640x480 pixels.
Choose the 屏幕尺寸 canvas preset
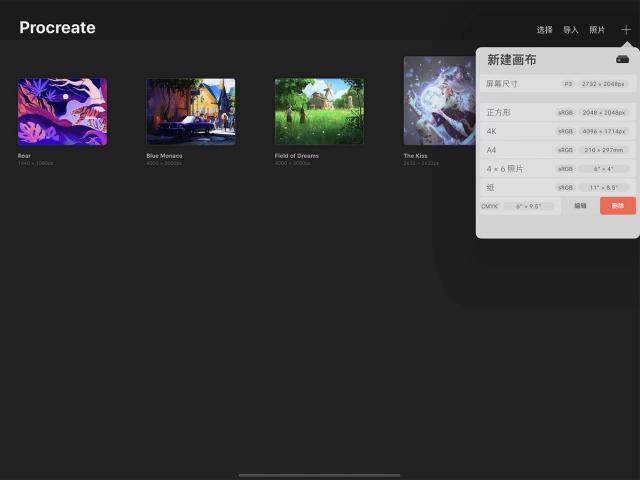[x=557, y=84]
